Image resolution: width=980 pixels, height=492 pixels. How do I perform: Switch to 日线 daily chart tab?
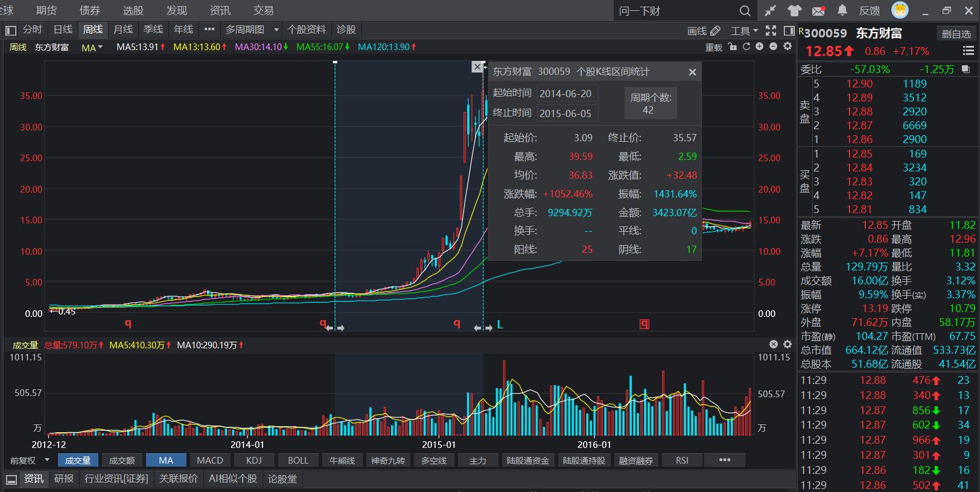[x=63, y=30]
